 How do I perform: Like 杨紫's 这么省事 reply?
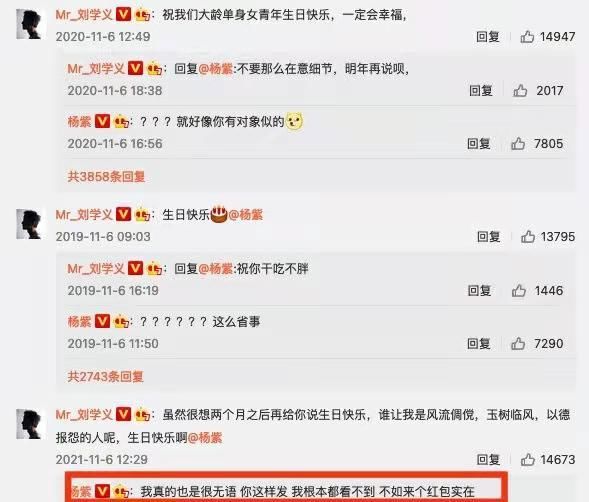coord(518,343)
